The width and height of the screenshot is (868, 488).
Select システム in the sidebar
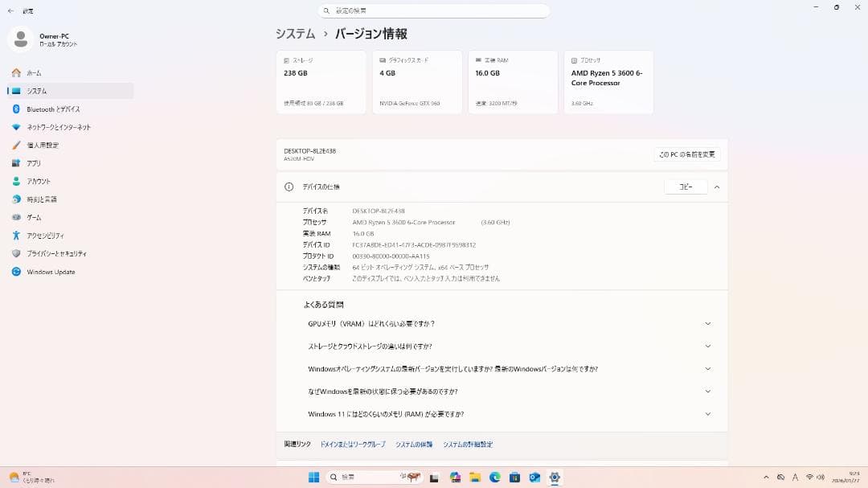(70, 91)
